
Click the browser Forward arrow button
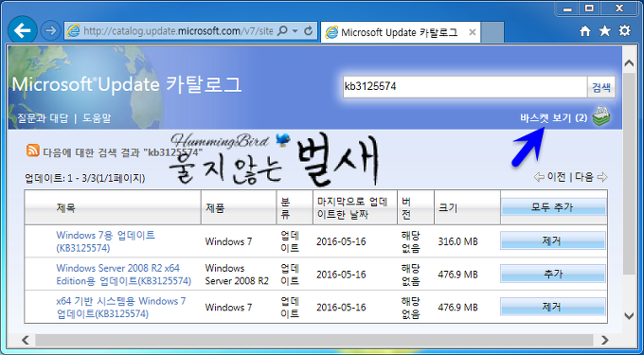point(51,31)
